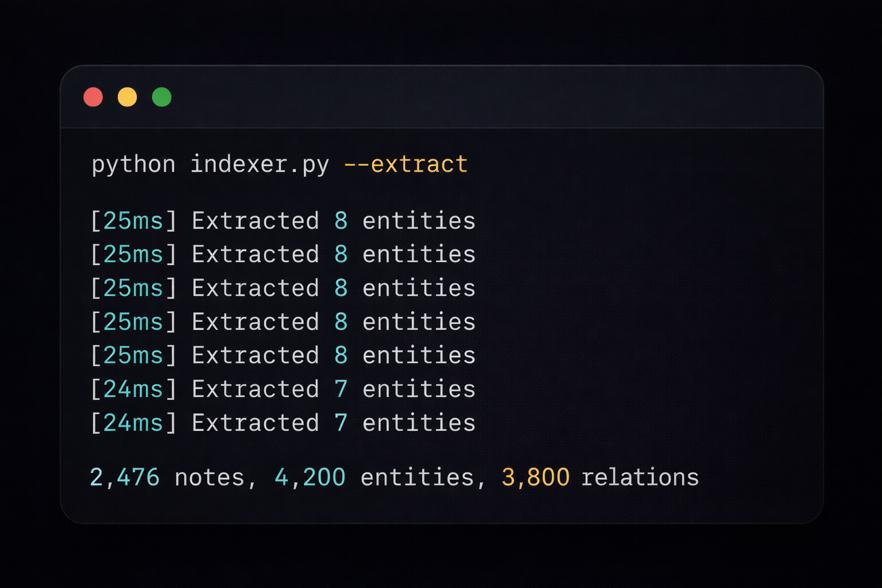Click the indexer.py filename text
This screenshot has width=882, height=588.
tap(260, 164)
